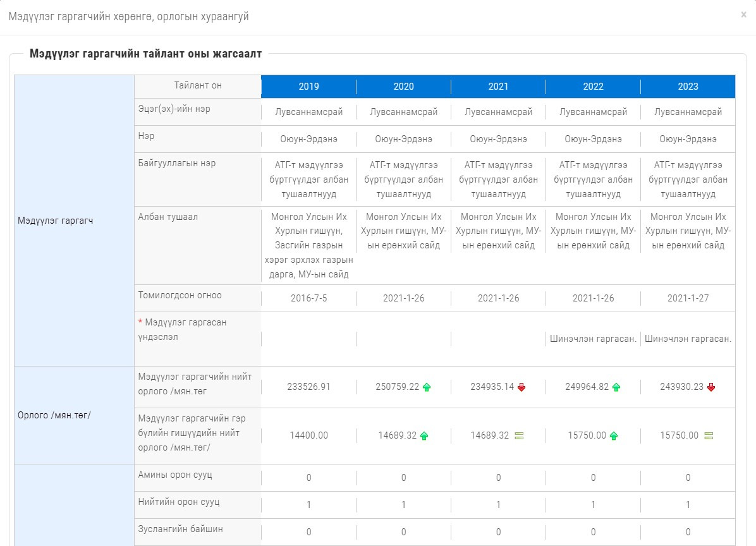Click 'Шинэчлэн гаргасан.' in the 2022 column
This screenshot has height=546, width=756.
(x=593, y=339)
